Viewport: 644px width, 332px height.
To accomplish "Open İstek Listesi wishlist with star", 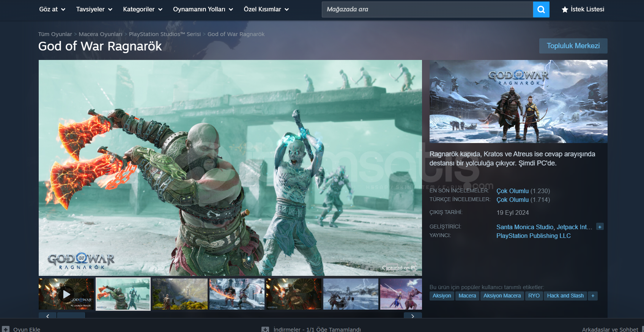I will pos(583,9).
